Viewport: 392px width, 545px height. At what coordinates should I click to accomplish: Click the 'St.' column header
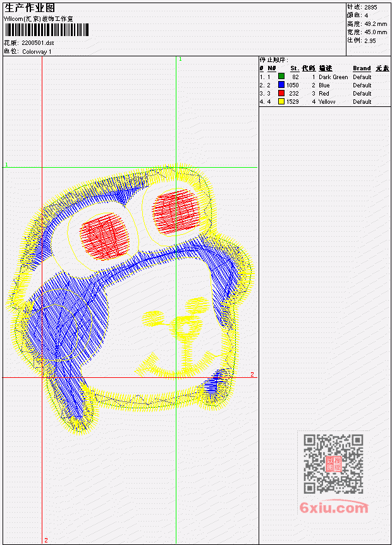point(295,68)
